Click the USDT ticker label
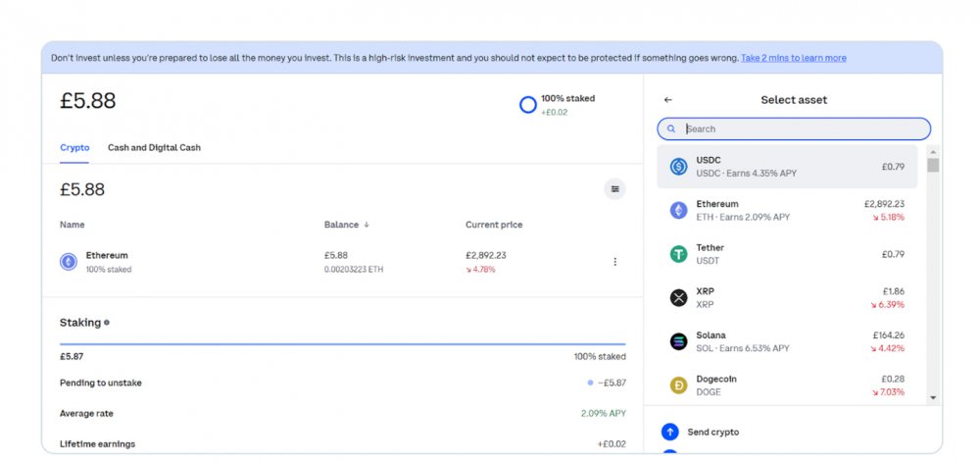980x462 pixels. pyautogui.click(x=708, y=261)
